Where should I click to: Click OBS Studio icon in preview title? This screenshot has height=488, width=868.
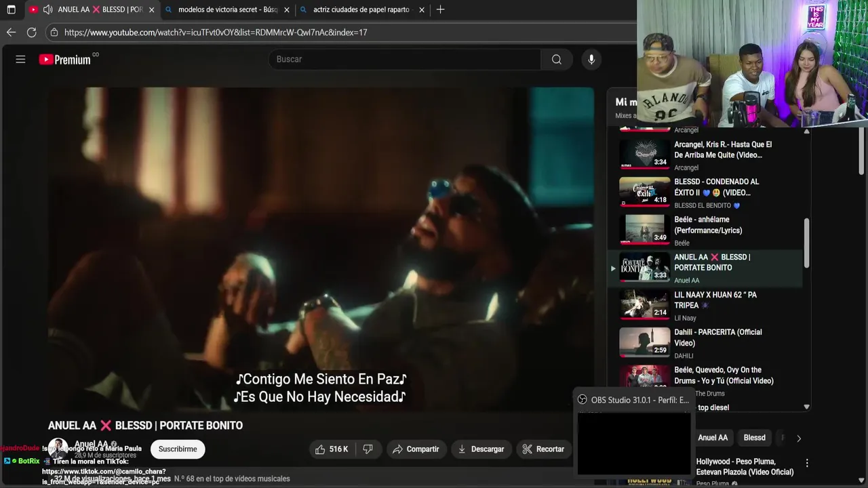pyautogui.click(x=582, y=400)
